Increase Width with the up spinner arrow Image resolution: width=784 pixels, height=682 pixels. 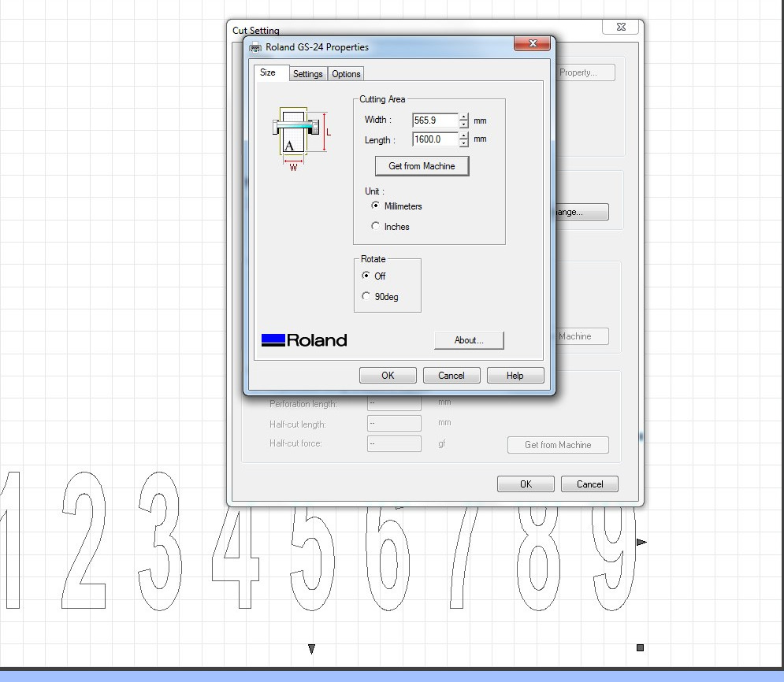coord(464,117)
